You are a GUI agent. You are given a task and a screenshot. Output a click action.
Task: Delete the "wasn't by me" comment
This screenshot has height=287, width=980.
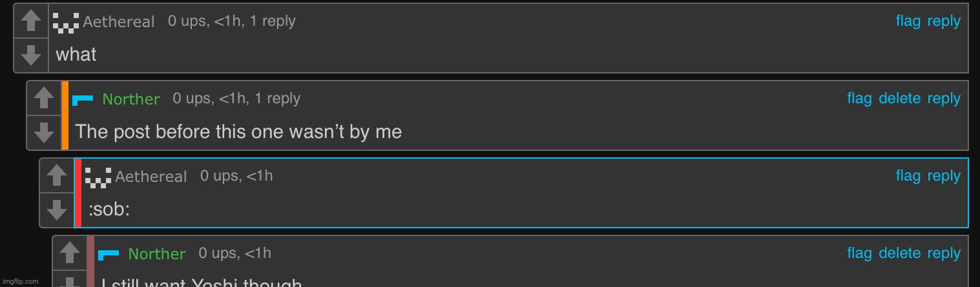click(899, 99)
